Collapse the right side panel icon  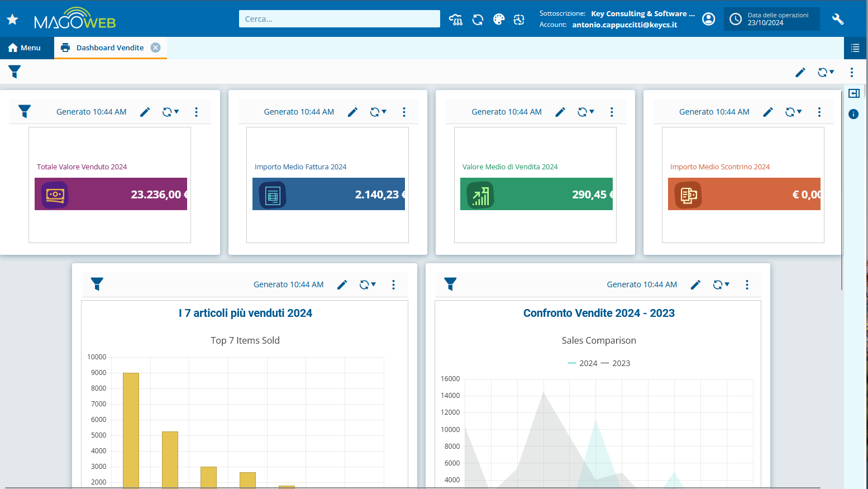pyautogui.click(x=854, y=93)
